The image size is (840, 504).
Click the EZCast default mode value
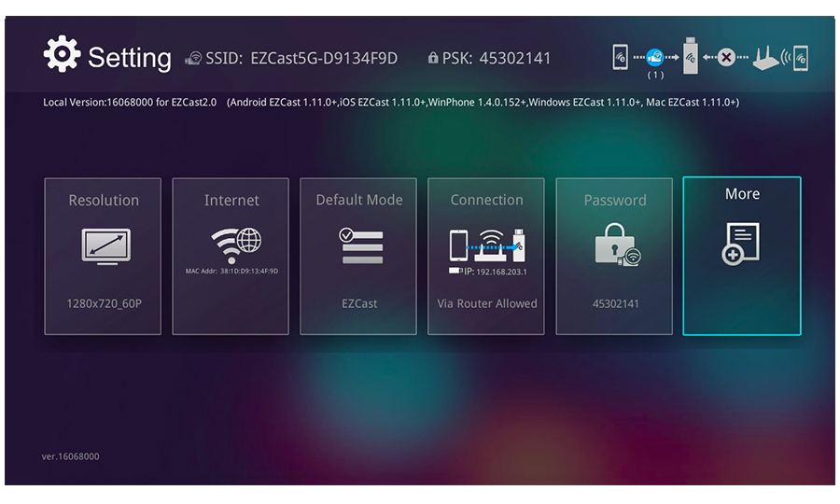click(359, 303)
